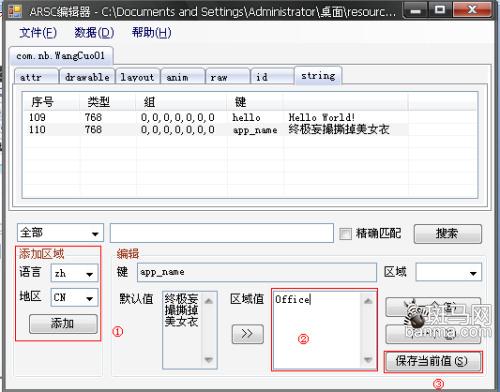Minimize the ARSC editor window
Image resolution: width=500 pixels, height=392 pixels.
point(415,10)
